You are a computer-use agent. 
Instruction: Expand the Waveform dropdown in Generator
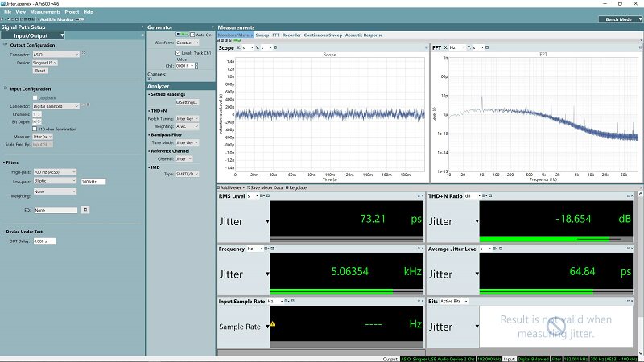tap(188, 43)
